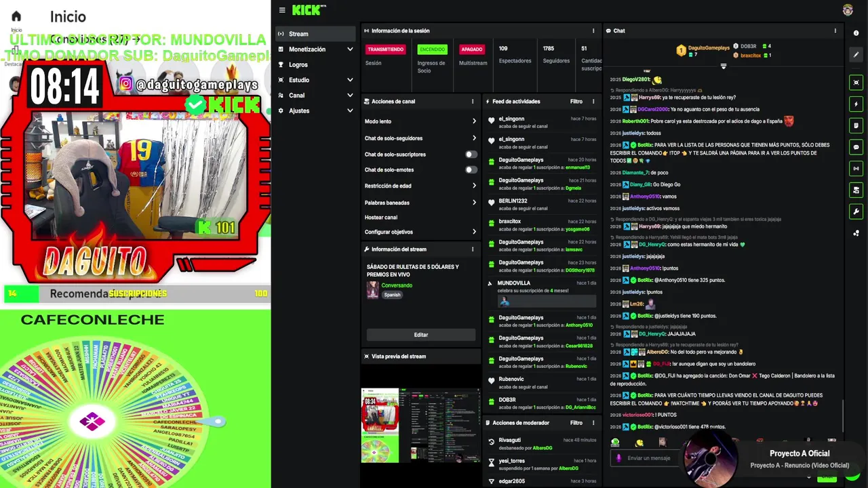868x488 pixels.
Task: Click the TRANSMITIENDO session status badge
Action: 386,49
